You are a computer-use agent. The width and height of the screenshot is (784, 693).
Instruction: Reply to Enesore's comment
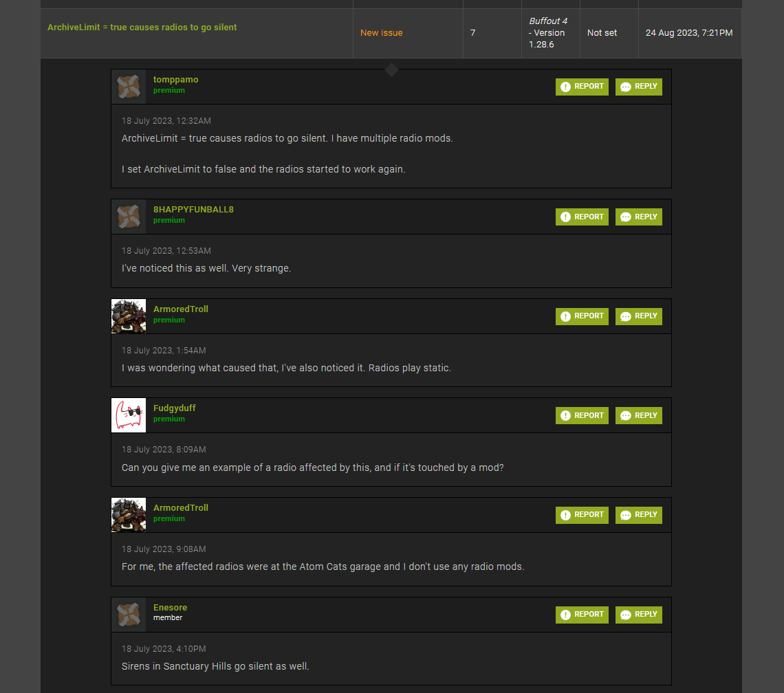point(638,615)
